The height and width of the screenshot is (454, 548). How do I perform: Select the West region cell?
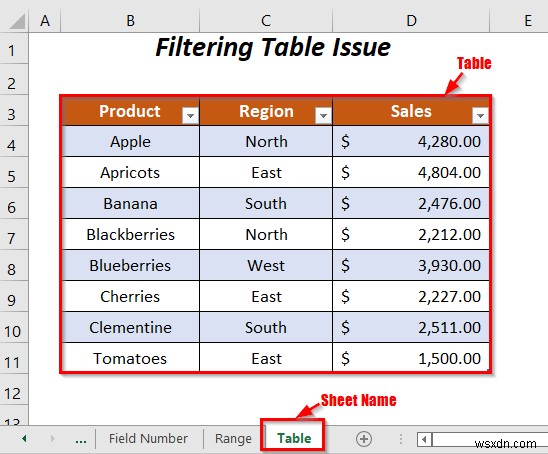[x=266, y=265]
